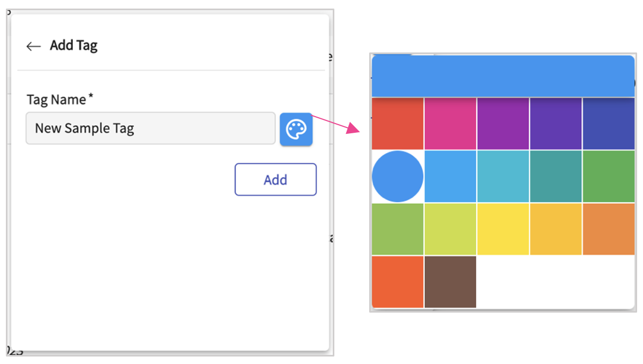Click the selected blue circle swatch
This screenshot has width=643, height=364.
[398, 176]
